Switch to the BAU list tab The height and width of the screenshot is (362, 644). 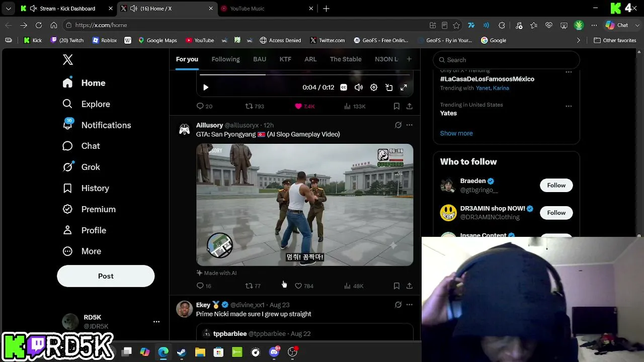click(260, 59)
